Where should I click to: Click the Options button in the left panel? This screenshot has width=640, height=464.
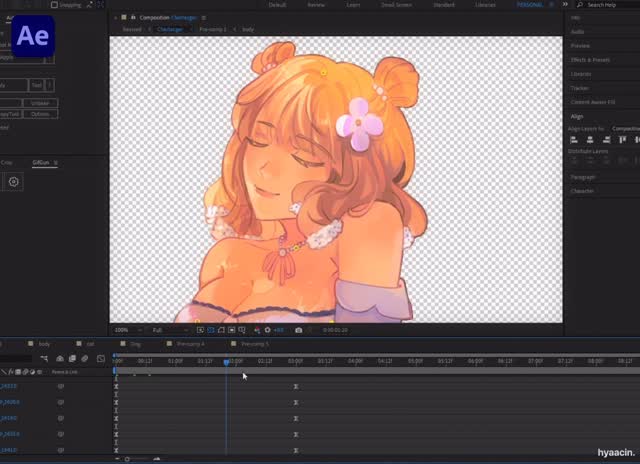click(40, 114)
